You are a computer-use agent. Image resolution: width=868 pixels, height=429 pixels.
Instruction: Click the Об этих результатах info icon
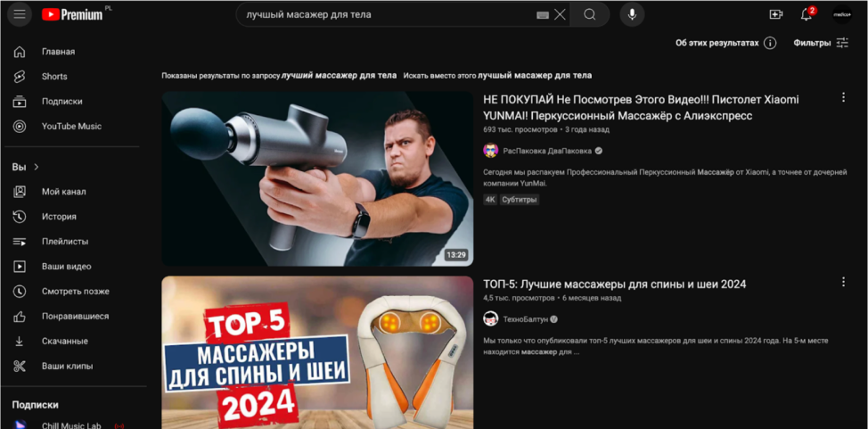tap(770, 43)
